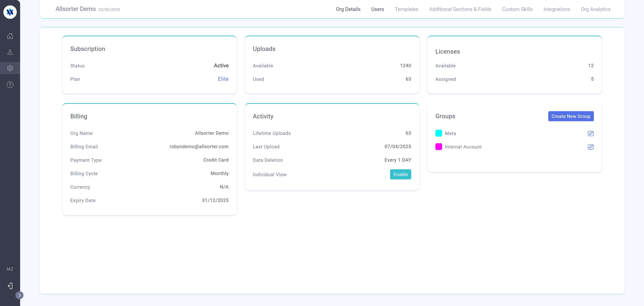The width and height of the screenshot is (644, 306).
Task: Click the Groups card heading
Action: 445,116
